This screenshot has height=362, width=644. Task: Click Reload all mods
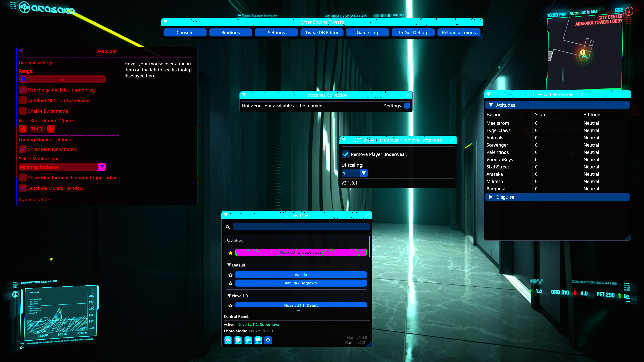pyautogui.click(x=459, y=32)
